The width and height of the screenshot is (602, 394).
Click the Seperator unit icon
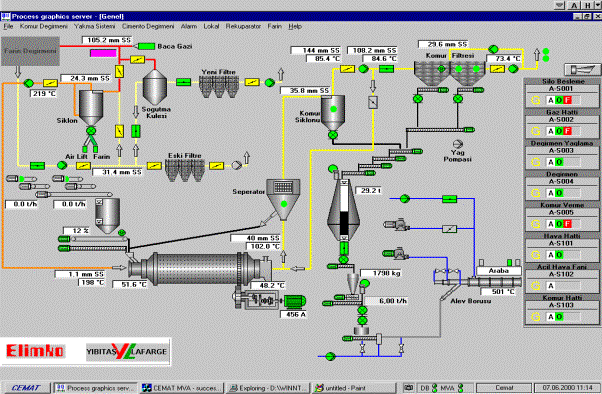(x=283, y=199)
